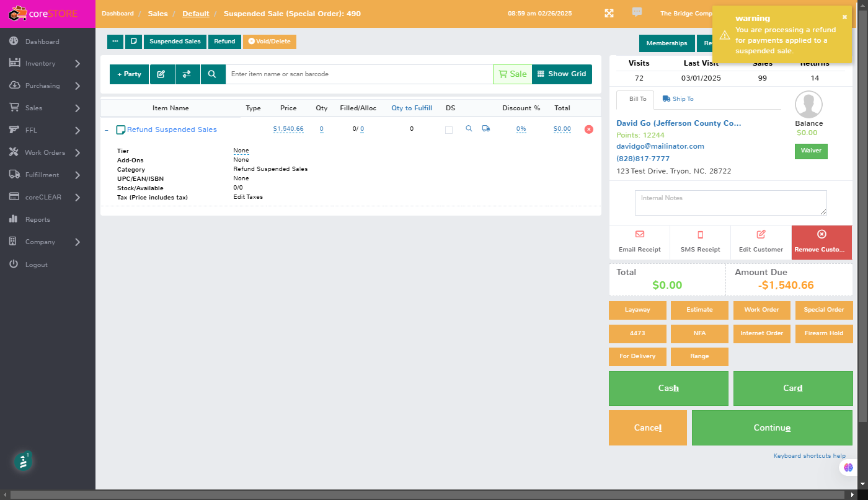Screen dimensions: 868x500
Task: Click the red Remove Customer button
Action: tap(821, 242)
